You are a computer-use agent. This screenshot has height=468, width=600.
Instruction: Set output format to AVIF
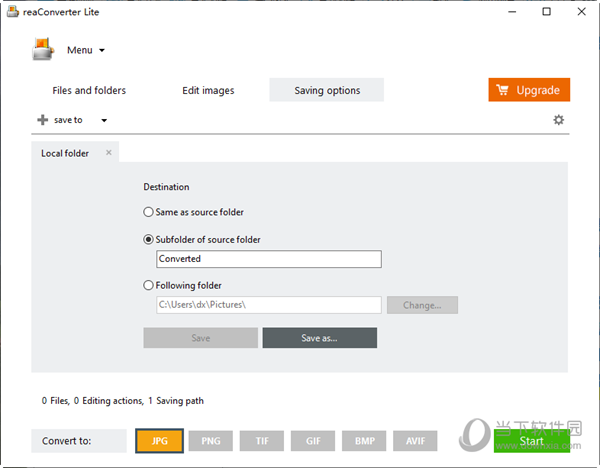[x=415, y=441]
